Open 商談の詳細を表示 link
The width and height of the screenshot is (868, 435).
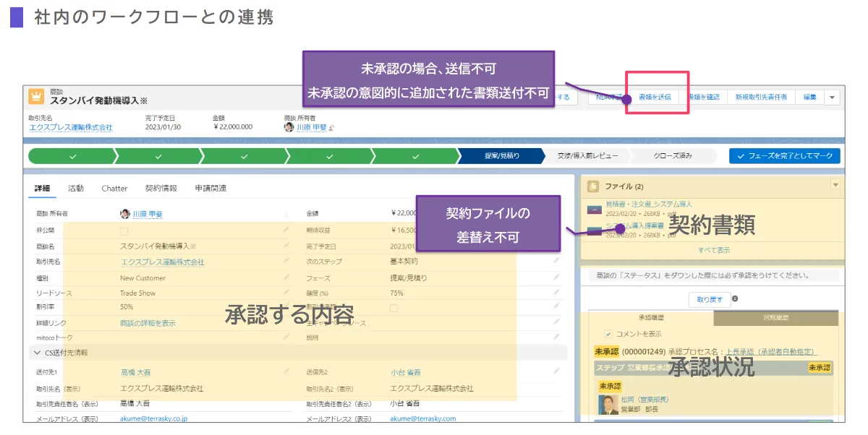click(148, 323)
